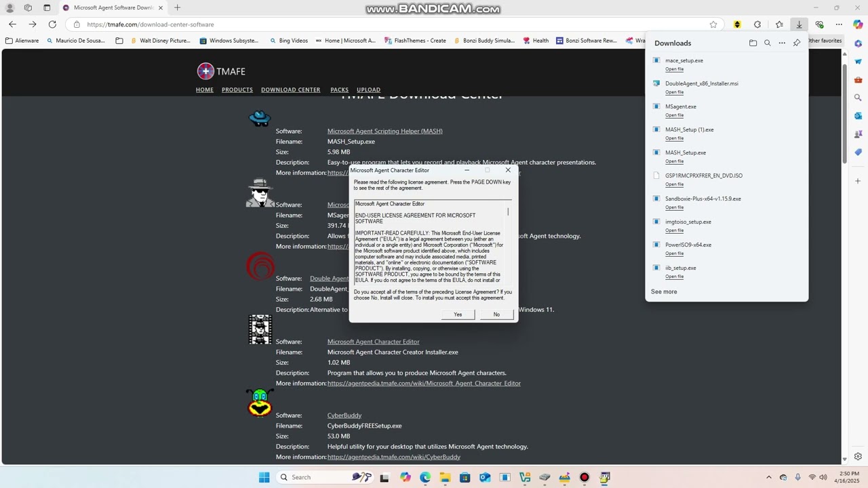This screenshot has width=868, height=488.
Task: Close the Microsoft Agent Character Editor dialog
Action: (x=508, y=170)
